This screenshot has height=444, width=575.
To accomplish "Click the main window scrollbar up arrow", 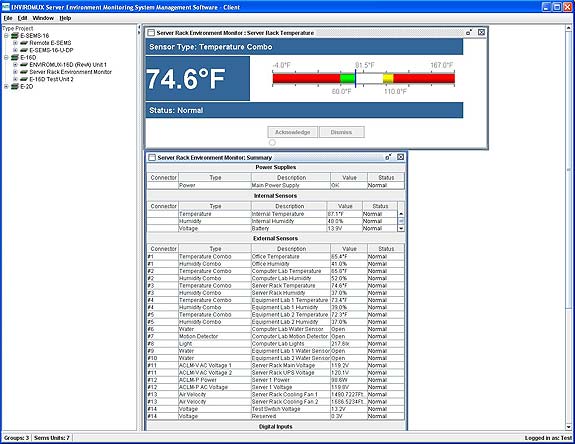I will [x=568, y=28].
